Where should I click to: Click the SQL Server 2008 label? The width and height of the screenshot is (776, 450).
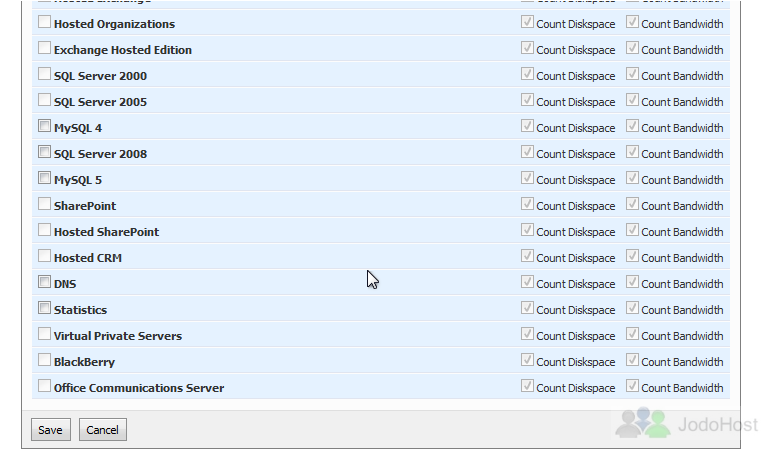[x=100, y=154]
